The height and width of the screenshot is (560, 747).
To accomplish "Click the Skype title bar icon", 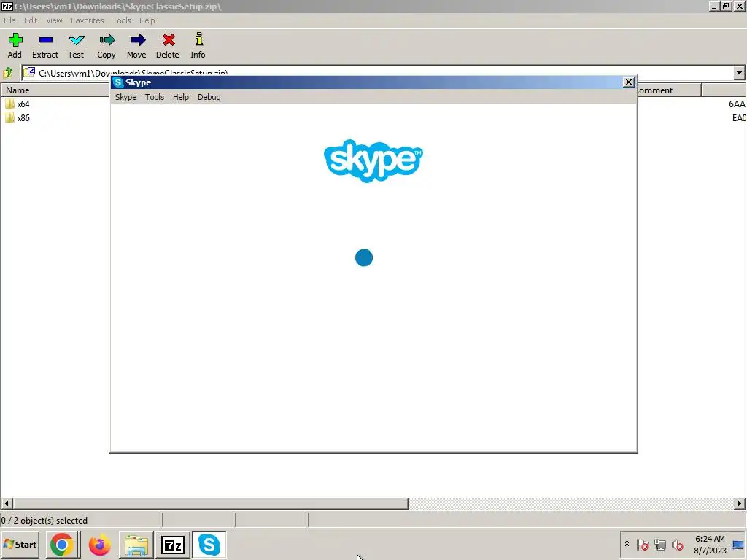I will pyautogui.click(x=118, y=82).
